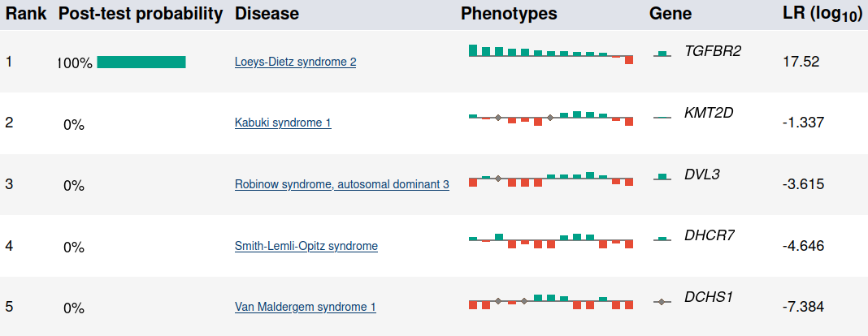Click the DHCR7 gene score bar icon
Image resolution: width=868 pixels, height=336 pixels.
662,239
